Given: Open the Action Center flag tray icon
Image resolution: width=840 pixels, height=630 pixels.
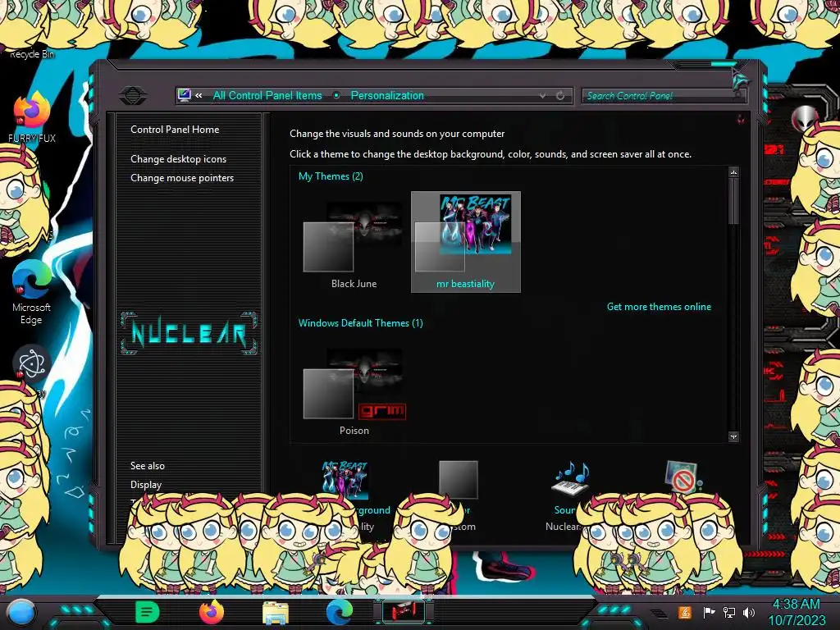Looking at the screenshot, I should [708, 612].
